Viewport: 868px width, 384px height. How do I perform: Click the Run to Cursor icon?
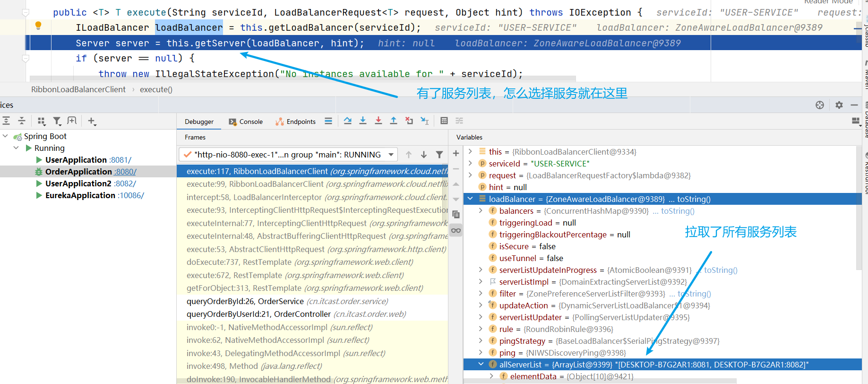click(424, 121)
